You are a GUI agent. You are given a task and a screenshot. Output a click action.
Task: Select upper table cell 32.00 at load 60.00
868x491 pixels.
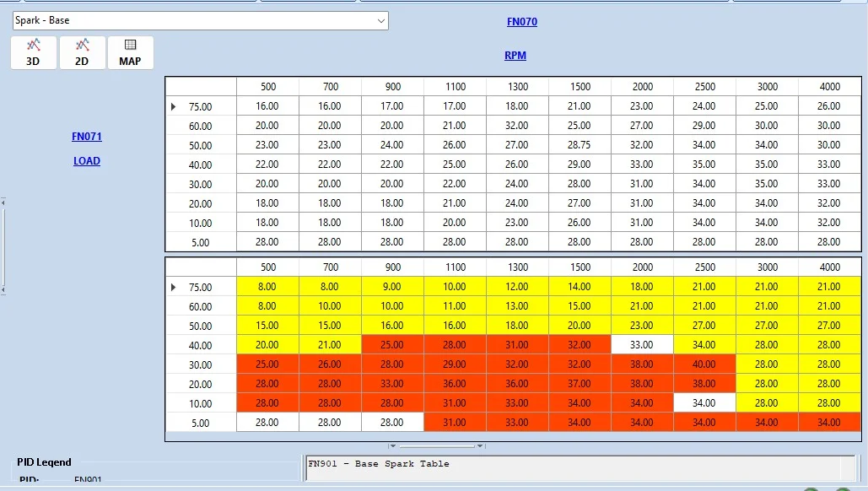517,126
